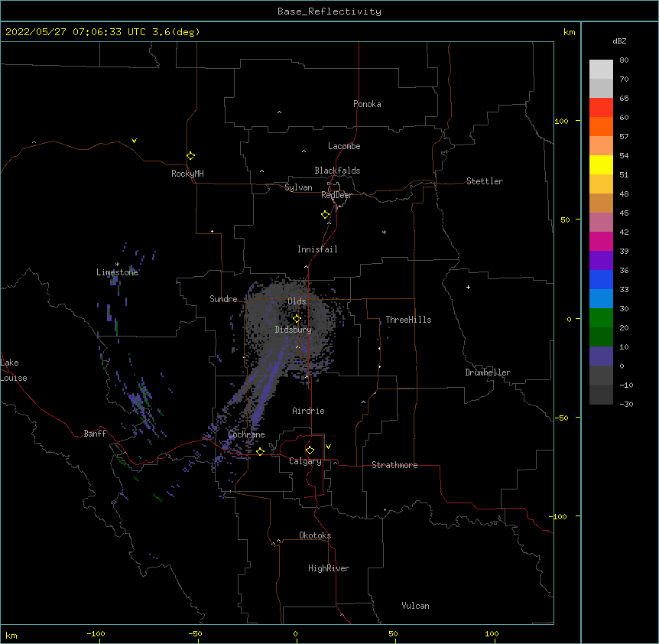Pick the magenta 39-42 dBZ legend swatch
Screen dimensions: 659x644
point(601,241)
